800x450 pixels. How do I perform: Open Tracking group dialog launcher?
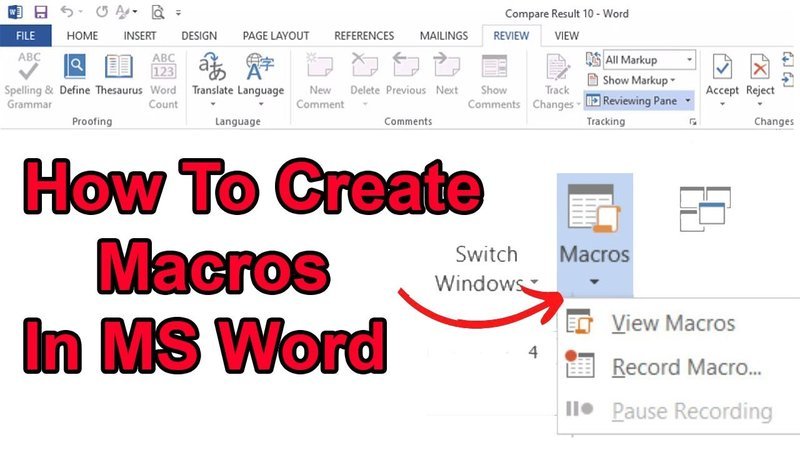[x=692, y=121]
